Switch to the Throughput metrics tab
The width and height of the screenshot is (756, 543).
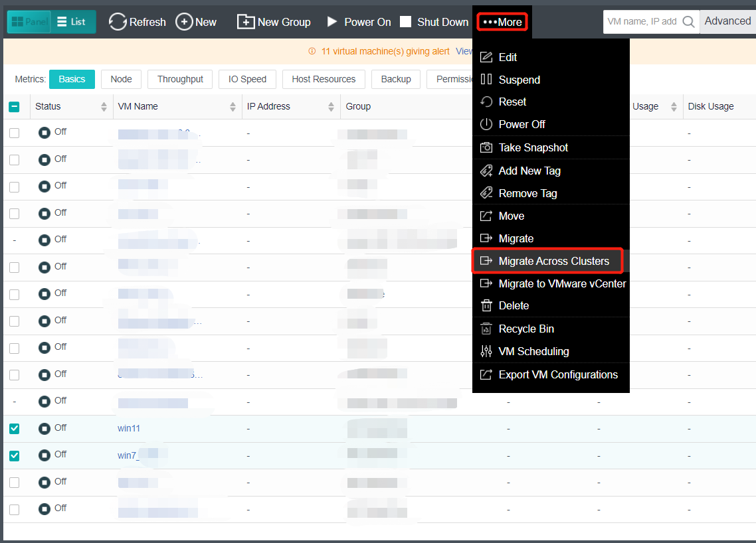[180, 79]
